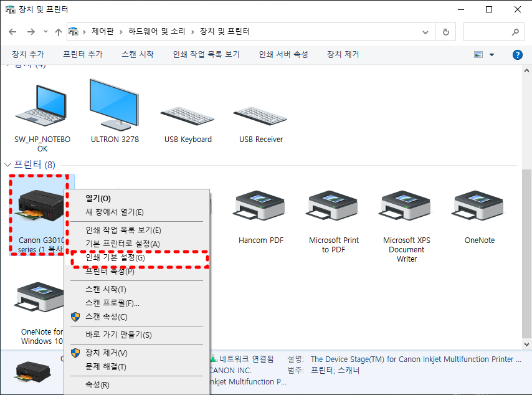Screen dimensions: 532x395
Task: Click 하드웨어 및 소리 in breadcrumb path
Action: [x=157, y=32]
